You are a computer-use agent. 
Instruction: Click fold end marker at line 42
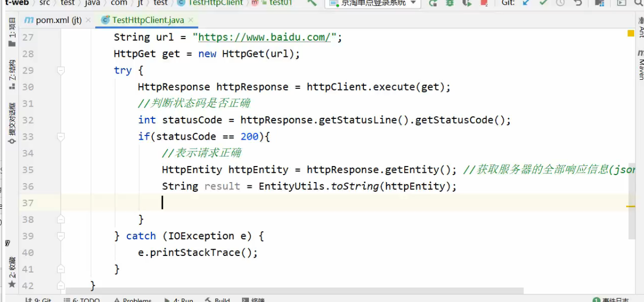60,285
